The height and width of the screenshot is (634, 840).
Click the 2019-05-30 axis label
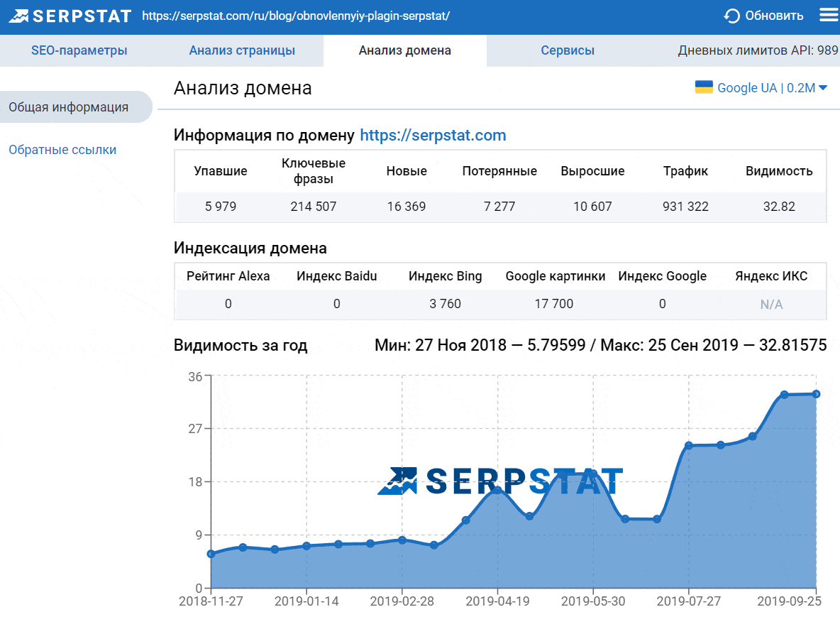click(x=593, y=601)
